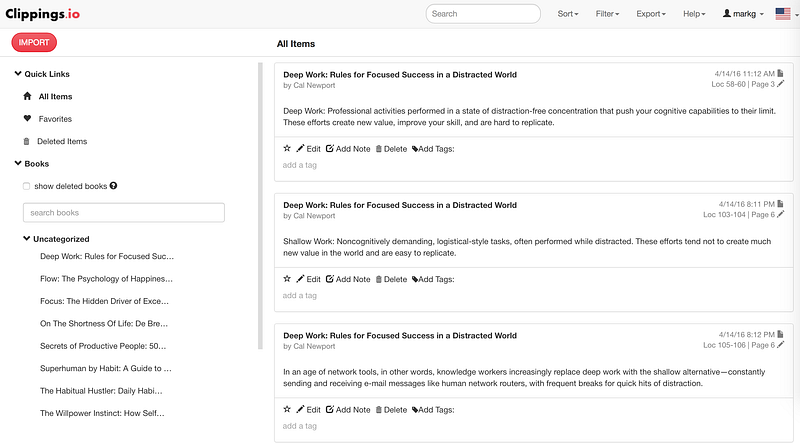Click Deep Work title in 8:11 PM clipping

click(x=400, y=205)
